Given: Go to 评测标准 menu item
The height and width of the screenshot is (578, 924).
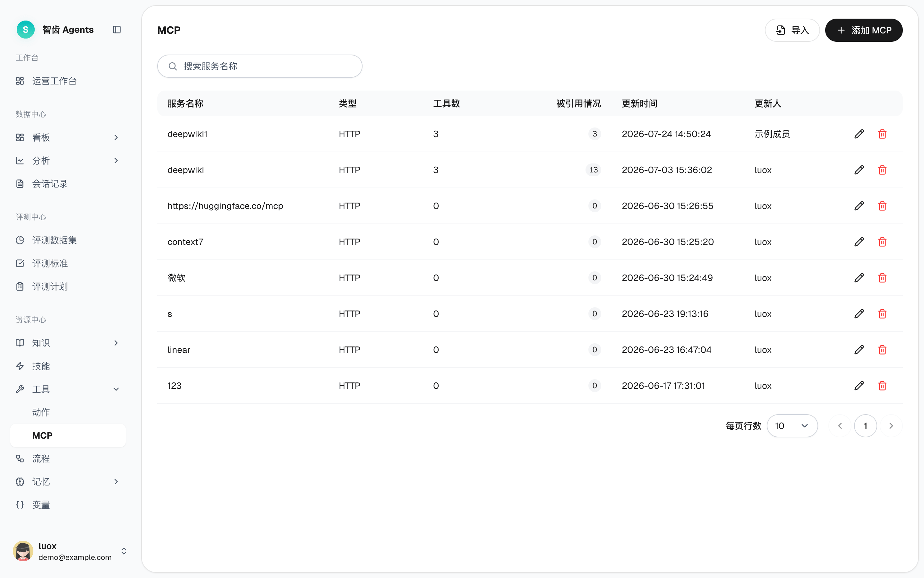Looking at the screenshot, I should pyautogui.click(x=68, y=263).
